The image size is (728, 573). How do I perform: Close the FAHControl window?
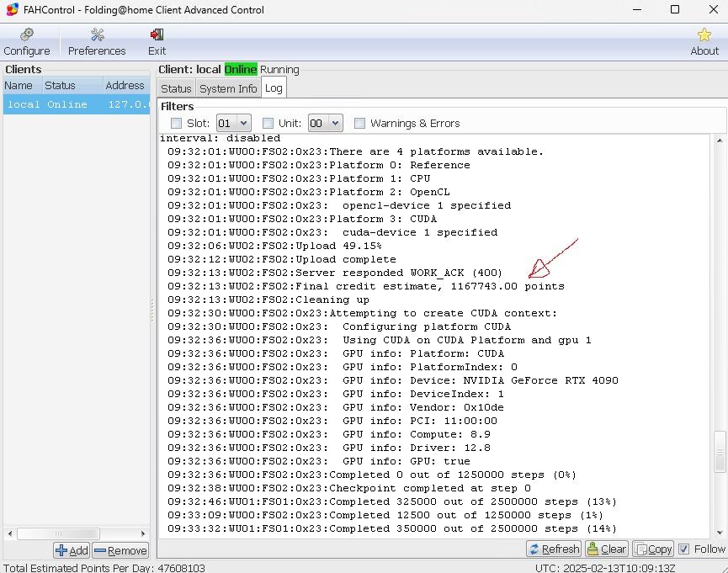(x=714, y=10)
